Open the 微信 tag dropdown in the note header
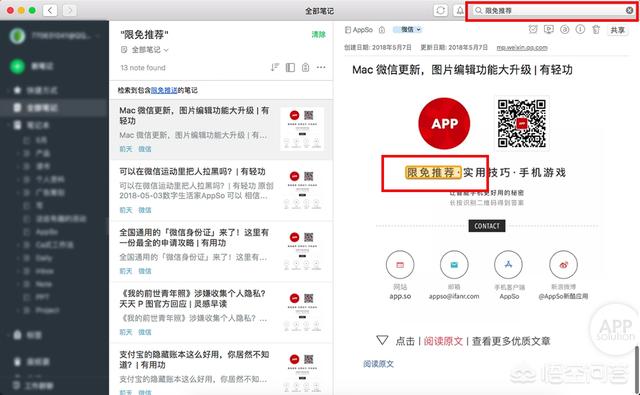Screen dimensions: 640x395 point(407,29)
